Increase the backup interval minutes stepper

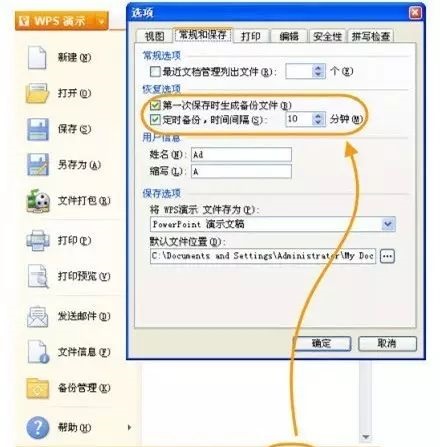(x=318, y=116)
